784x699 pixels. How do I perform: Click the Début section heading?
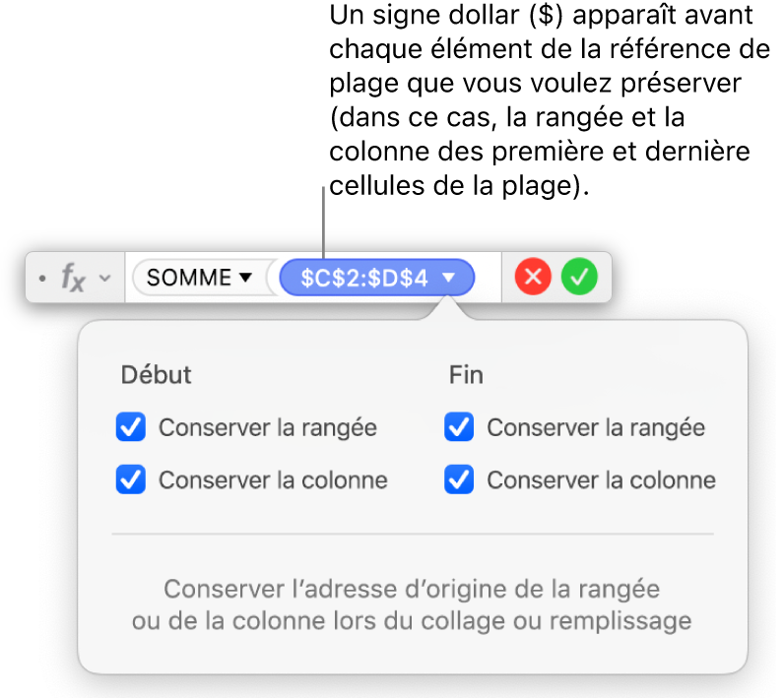[x=156, y=375]
